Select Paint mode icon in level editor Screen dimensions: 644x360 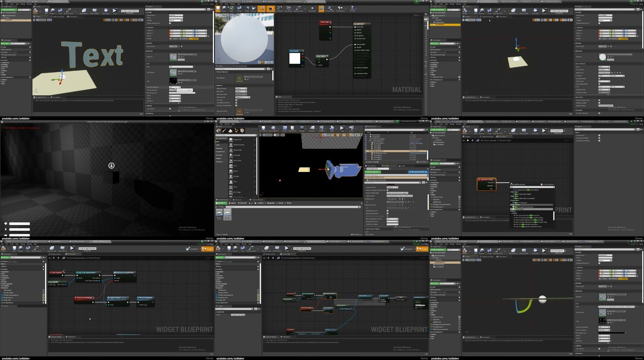(224, 131)
